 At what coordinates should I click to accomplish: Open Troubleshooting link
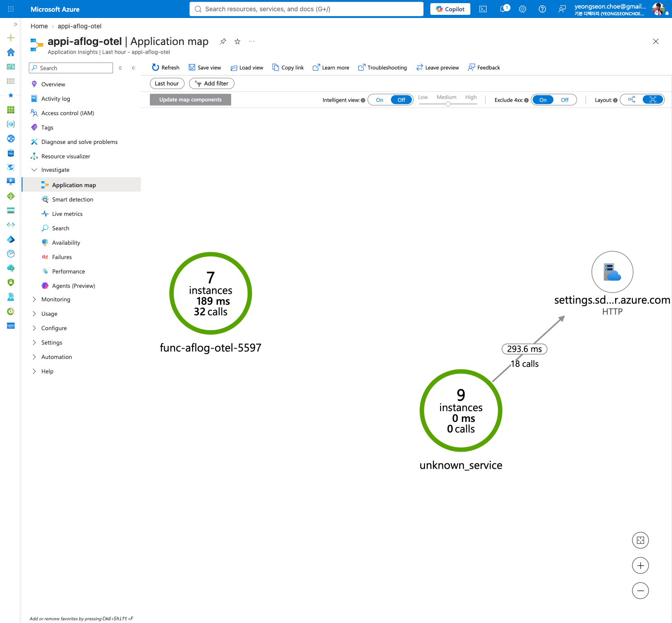(383, 67)
